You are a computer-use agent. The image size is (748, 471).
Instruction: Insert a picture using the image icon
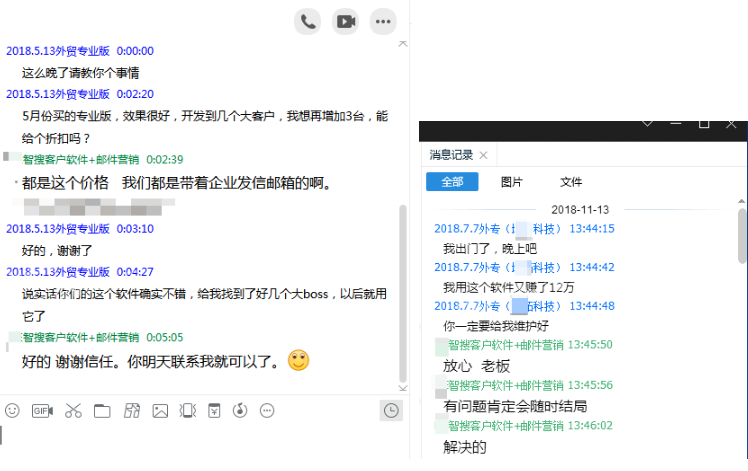160,411
